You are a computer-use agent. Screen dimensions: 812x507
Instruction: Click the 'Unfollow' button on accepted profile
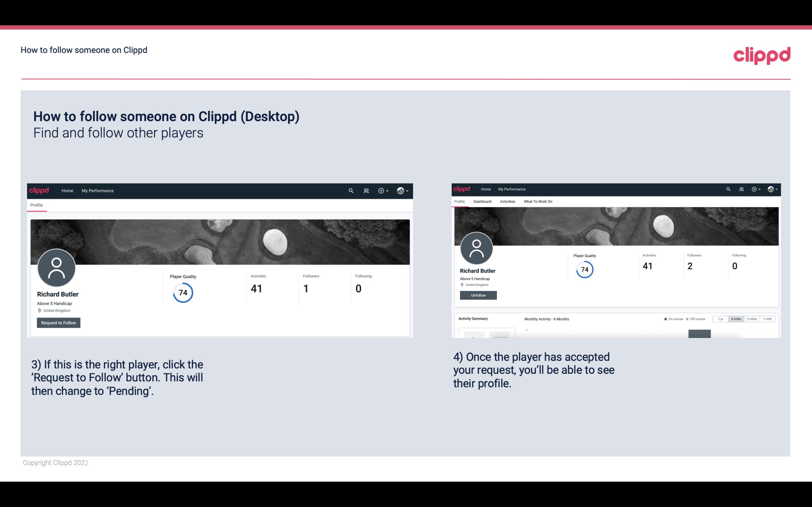click(x=477, y=295)
